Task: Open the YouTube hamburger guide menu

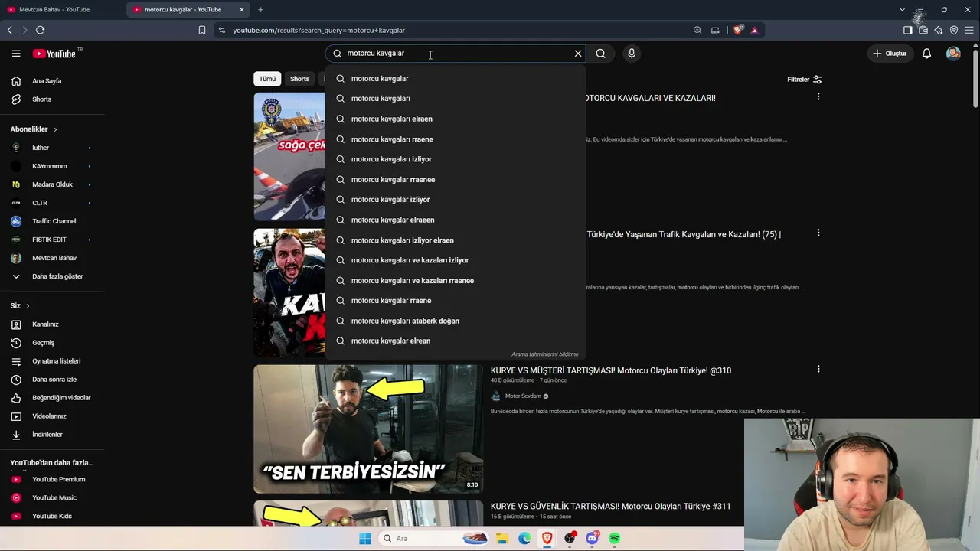Action: (x=16, y=54)
